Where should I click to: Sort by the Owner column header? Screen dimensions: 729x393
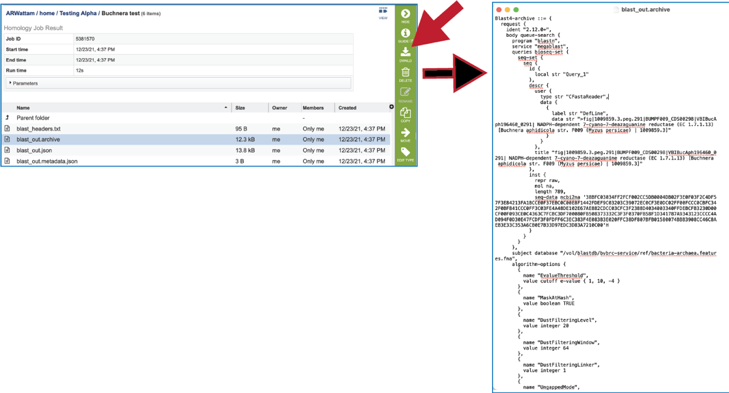point(279,107)
